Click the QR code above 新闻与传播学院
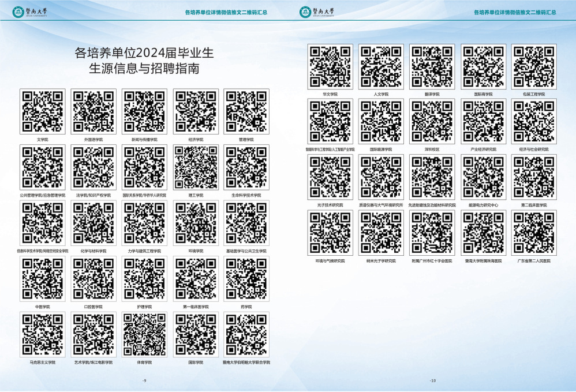 click(x=144, y=111)
